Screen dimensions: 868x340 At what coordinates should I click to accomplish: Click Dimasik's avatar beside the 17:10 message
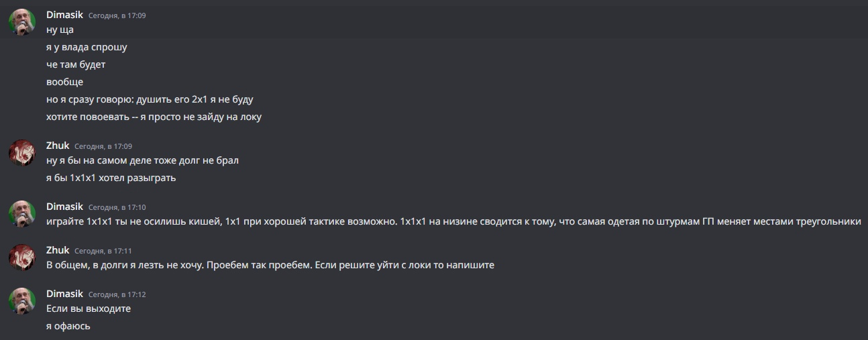(21, 213)
